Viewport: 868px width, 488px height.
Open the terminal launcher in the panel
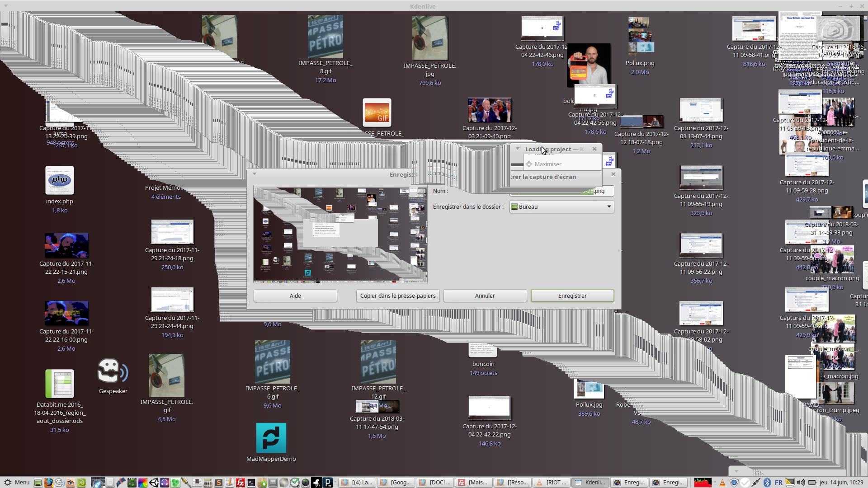click(251, 483)
